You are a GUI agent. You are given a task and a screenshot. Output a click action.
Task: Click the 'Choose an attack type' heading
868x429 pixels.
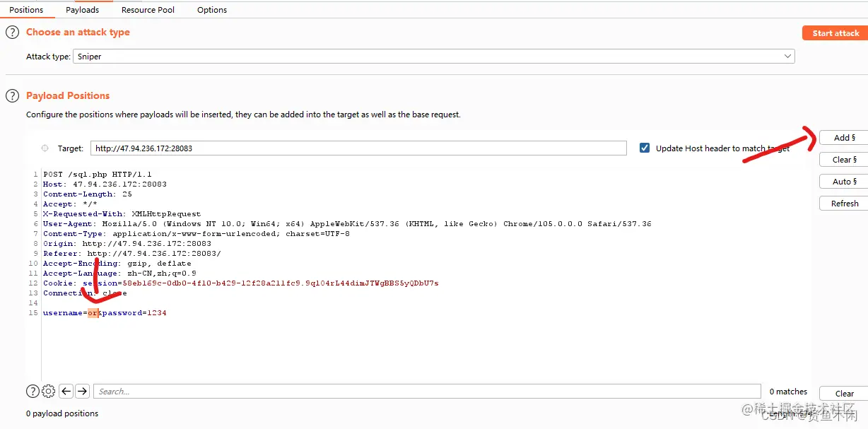78,33
